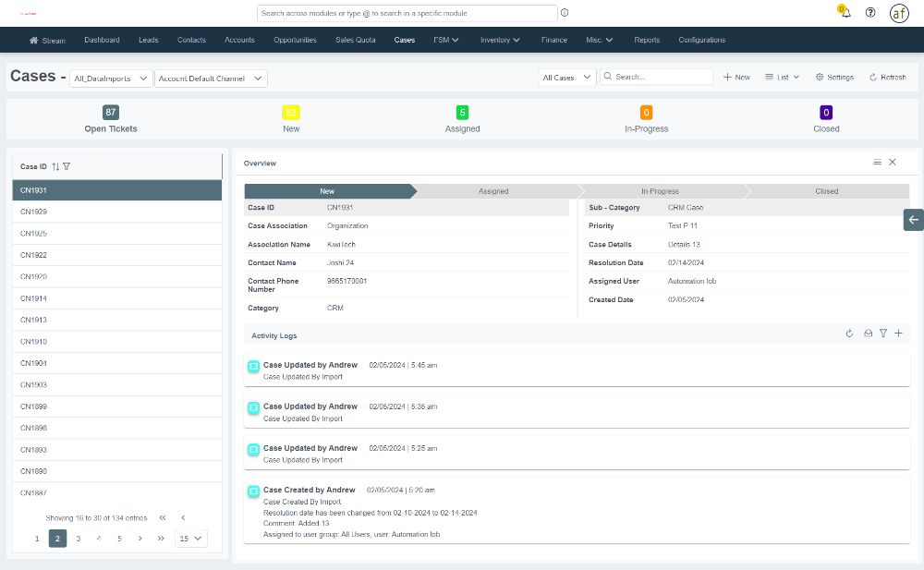The image size is (924, 570).
Task: Open the notifications bell
Action: click(x=845, y=13)
